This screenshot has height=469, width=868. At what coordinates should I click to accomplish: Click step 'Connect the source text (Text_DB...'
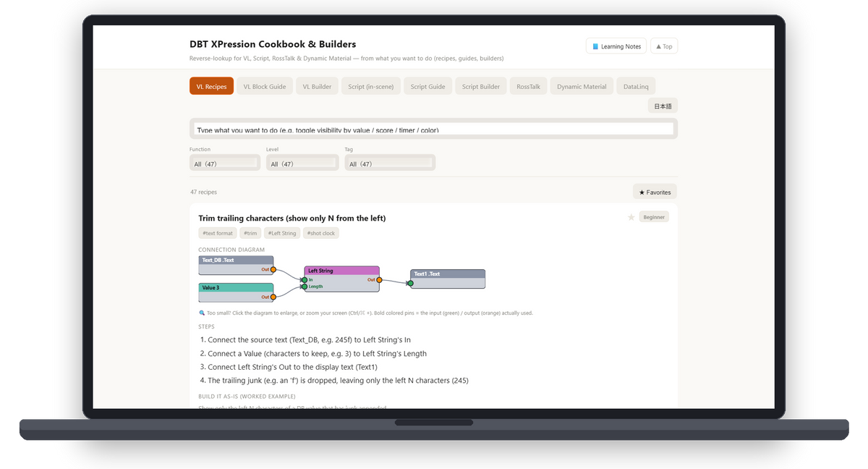pyautogui.click(x=310, y=339)
